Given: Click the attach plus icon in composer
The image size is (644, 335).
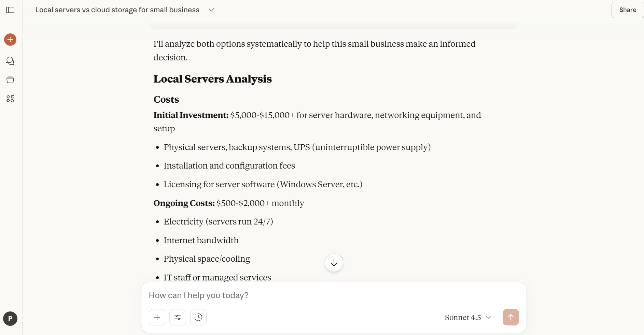Looking at the screenshot, I should [x=157, y=317].
